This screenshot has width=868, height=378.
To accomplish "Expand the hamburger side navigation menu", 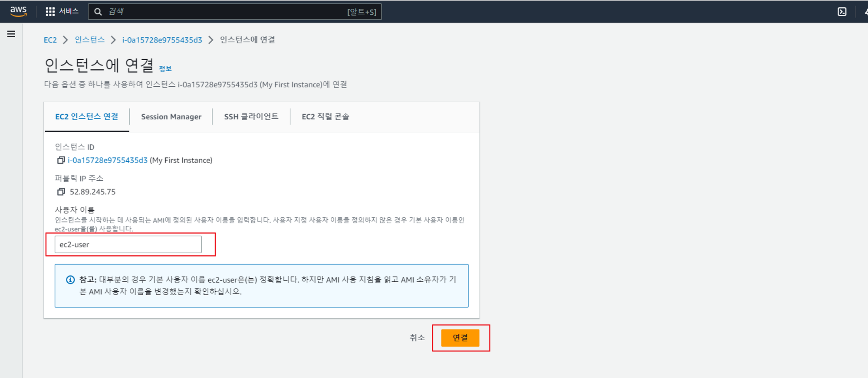I will tap(11, 34).
